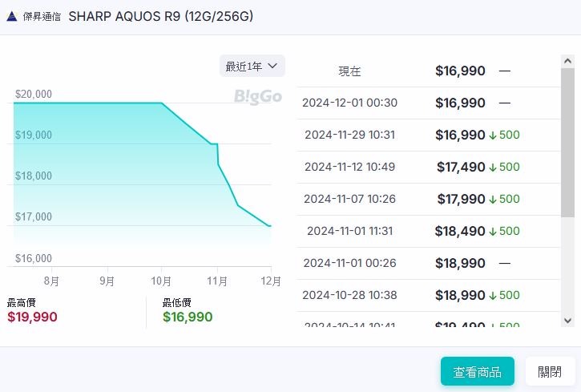The height and width of the screenshot is (392, 581).
Task: Click the BigGo watermark on chart
Action: [x=258, y=97]
